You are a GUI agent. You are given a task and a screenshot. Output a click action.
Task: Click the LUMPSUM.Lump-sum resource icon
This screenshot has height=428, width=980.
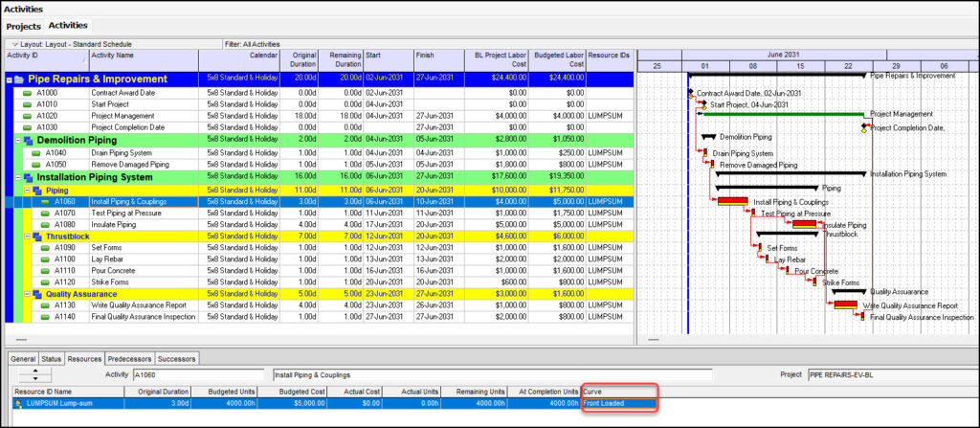(x=19, y=404)
